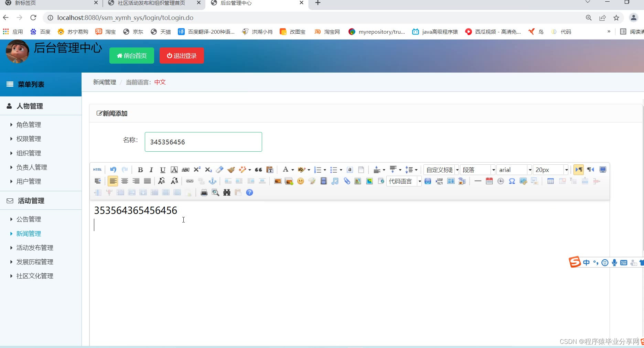Insert a blockquote with the quote icon
Viewport: 644px width, 348px height.
[258, 170]
